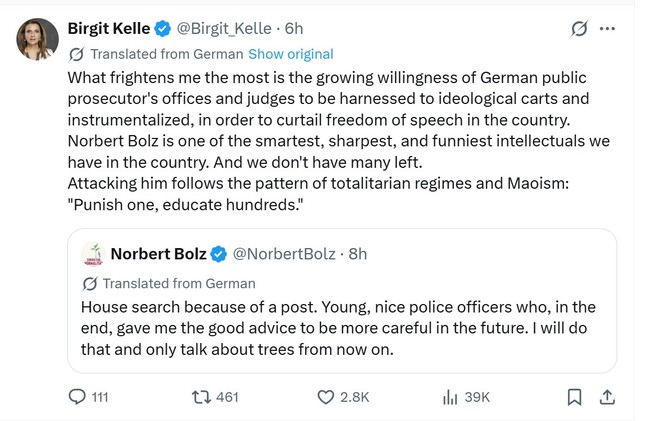The width and height of the screenshot is (650, 421).
Task: Open view analytics bar chart icon
Action: pos(450,397)
